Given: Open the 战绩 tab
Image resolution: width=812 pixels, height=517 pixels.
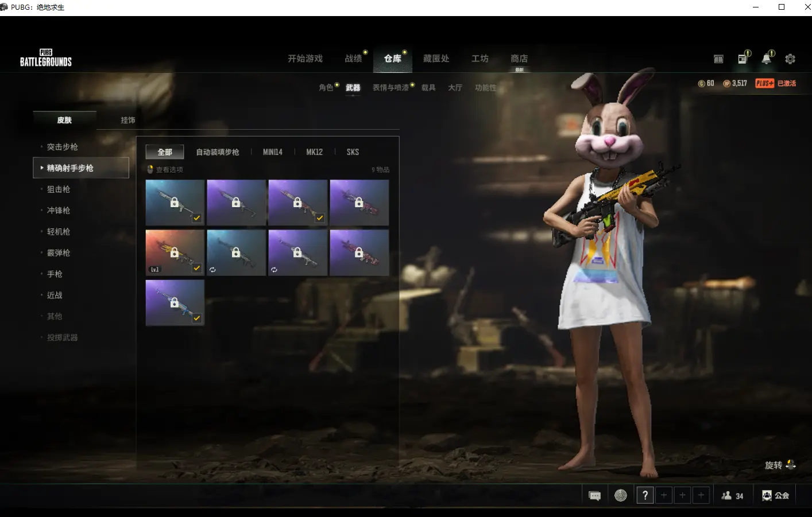Looking at the screenshot, I should pyautogui.click(x=353, y=59).
